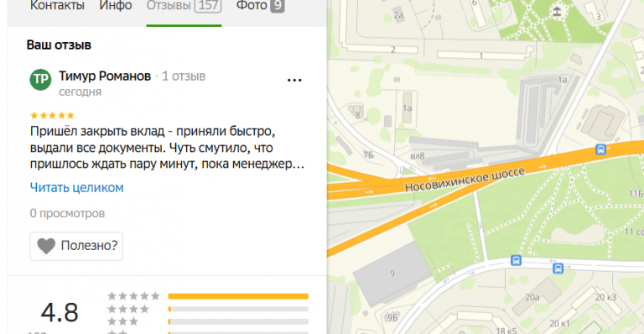Open review options three-dot menu

point(294,80)
